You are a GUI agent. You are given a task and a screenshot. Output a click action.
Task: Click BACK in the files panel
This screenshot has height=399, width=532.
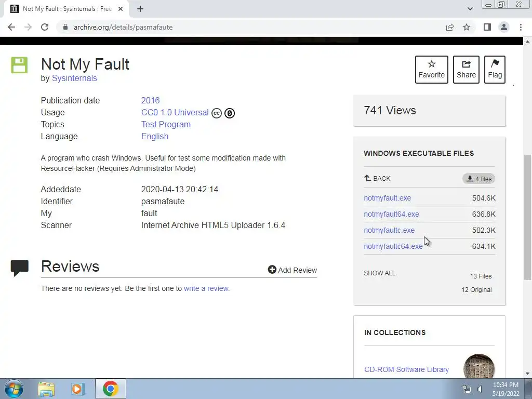pos(377,179)
